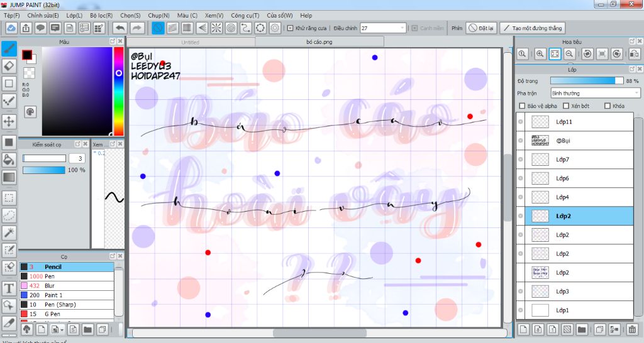The height and width of the screenshot is (343, 644).
Task: Enable curve snap guide
Action: [246, 28]
